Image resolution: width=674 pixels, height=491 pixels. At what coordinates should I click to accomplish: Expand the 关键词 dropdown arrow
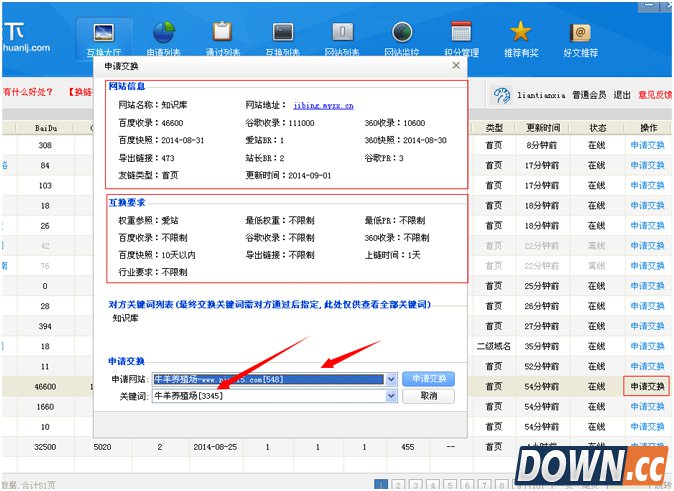click(391, 396)
